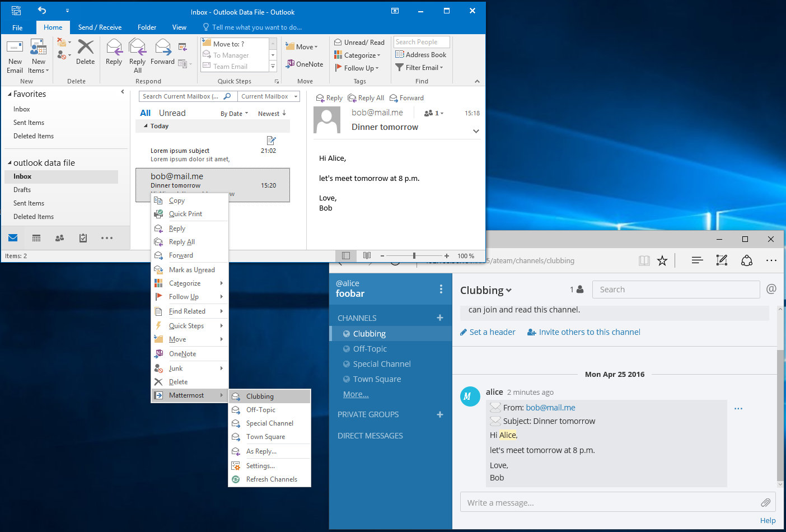Switch to the Send / Receive tab
This screenshot has height=532, width=786.
[x=100, y=27]
